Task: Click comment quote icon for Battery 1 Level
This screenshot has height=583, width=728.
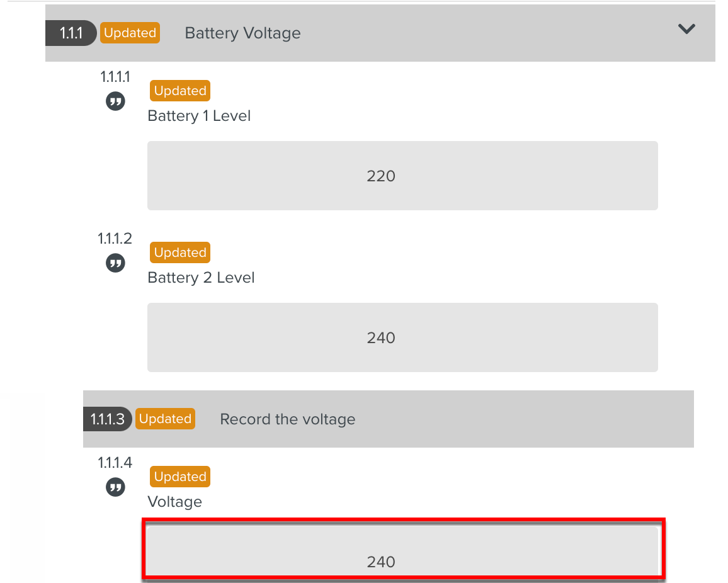Action: 115,101
